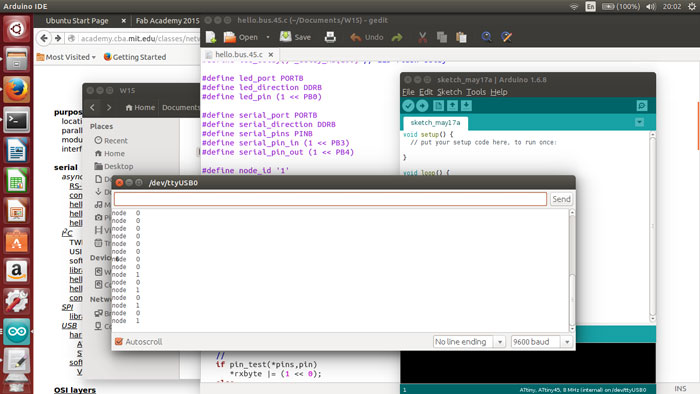Open the Tools menu in Arduino
Viewport: 700px width, 394px height.
[x=476, y=92]
